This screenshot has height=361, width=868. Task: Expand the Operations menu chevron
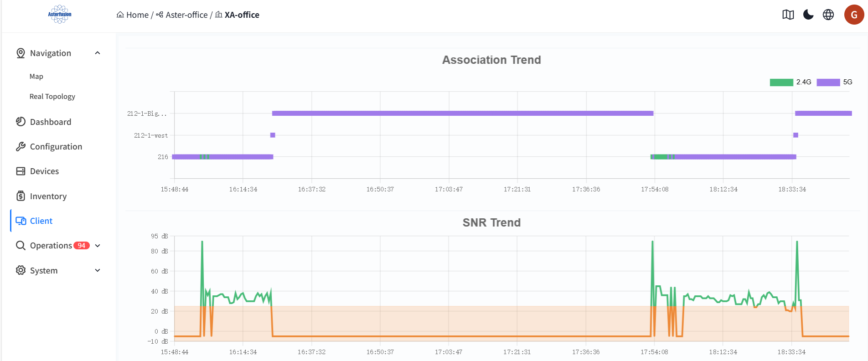point(98,246)
